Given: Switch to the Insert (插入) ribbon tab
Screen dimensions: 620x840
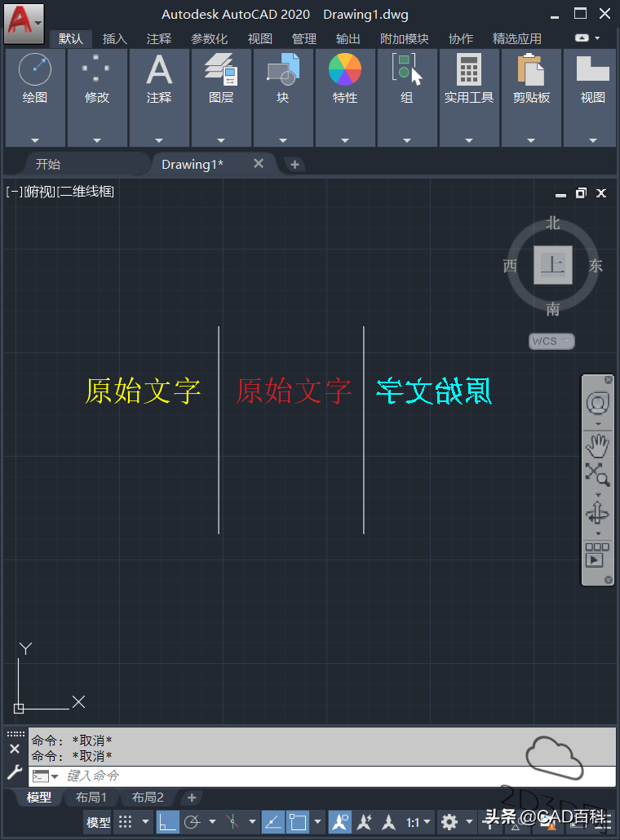Looking at the screenshot, I should (115, 38).
